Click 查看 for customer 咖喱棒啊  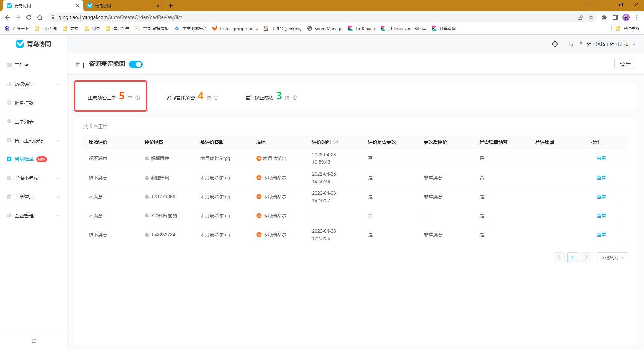pos(601,178)
